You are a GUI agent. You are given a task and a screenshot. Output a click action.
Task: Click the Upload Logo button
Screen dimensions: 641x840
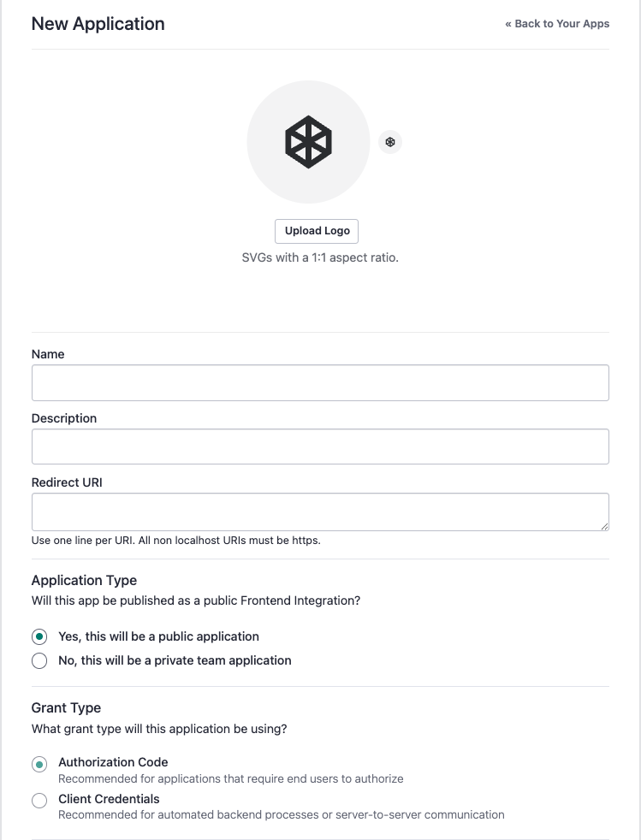coord(316,231)
